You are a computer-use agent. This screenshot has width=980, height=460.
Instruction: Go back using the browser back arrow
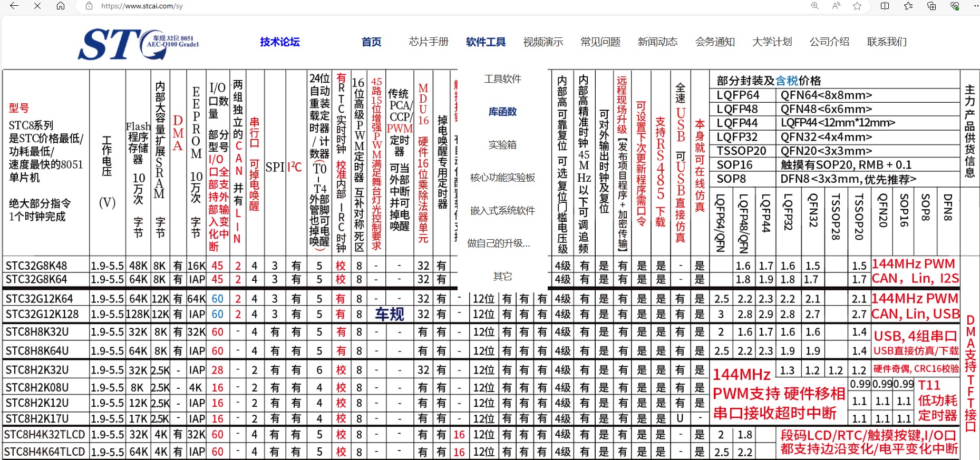tap(14, 6)
